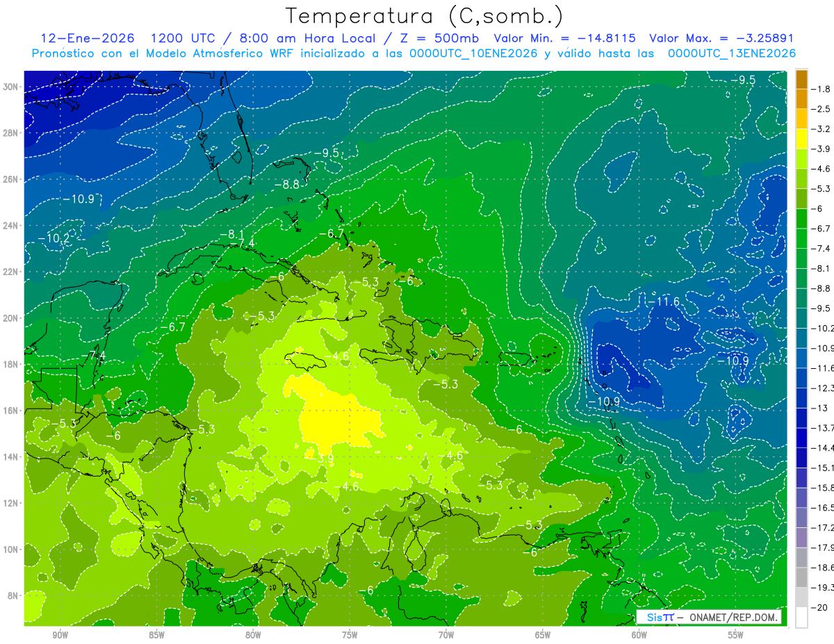Viewport: 834px width, 644px height.
Task: Click the '-12.3' legend scale value
Action: coord(824,388)
